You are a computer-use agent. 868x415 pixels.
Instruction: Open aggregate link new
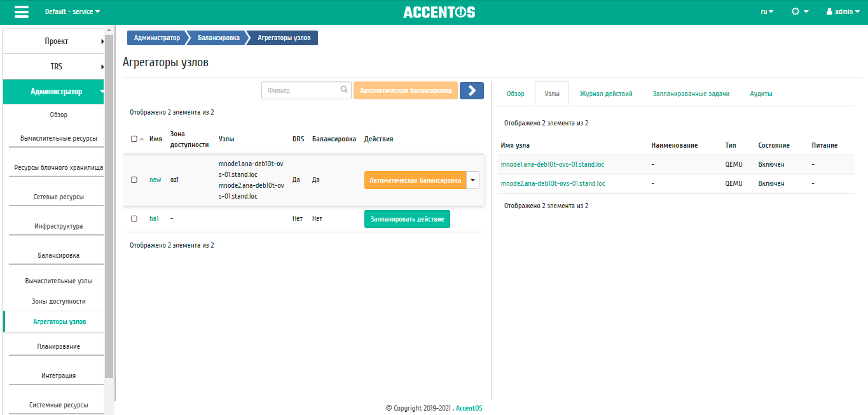(x=155, y=180)
